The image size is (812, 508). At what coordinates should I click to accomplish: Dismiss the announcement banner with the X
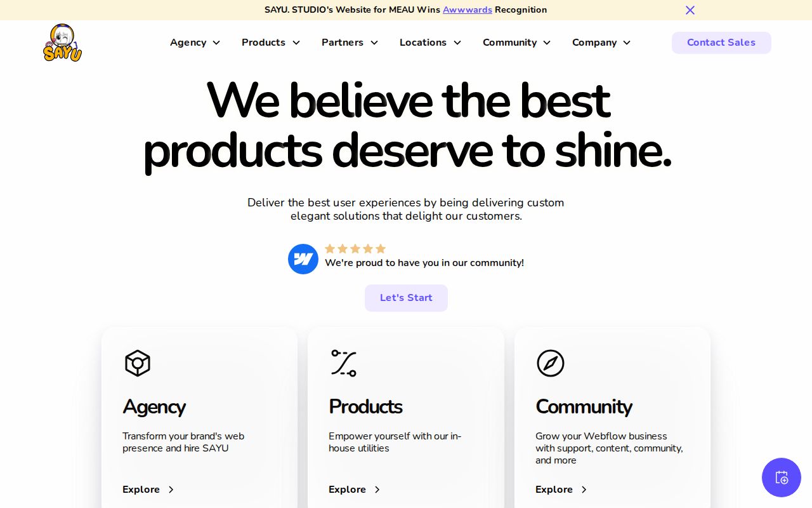(690, 10)
